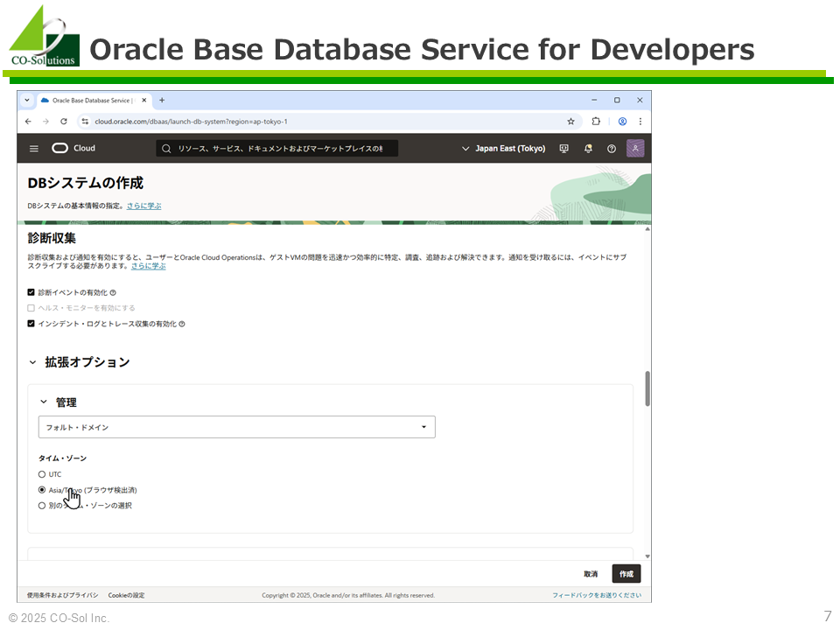Viewport: 840px width, 630px height.
Task: Collapse the 拡張オプション section
Action: (32, 362)
